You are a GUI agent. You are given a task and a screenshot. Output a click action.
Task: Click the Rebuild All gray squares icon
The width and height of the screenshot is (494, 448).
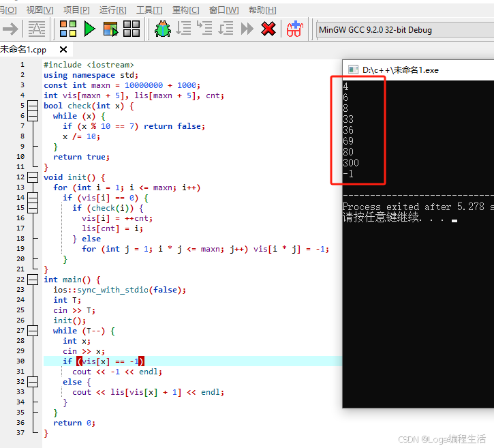(132, 29)
